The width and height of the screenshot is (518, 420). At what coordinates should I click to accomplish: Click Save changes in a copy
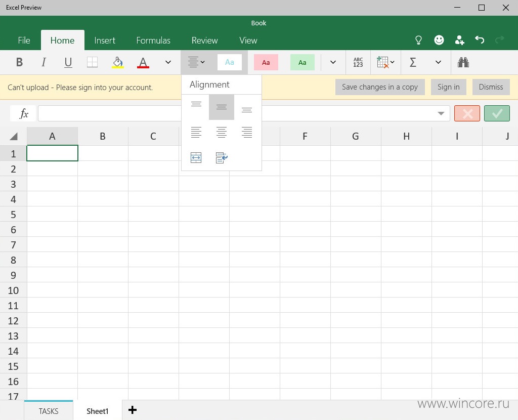click(380, 87)
